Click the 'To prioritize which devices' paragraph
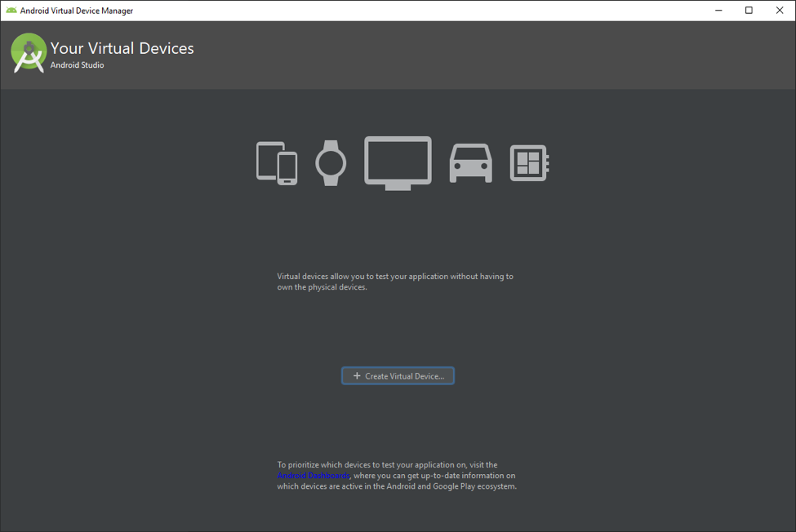Viewport: 796px width, 532px height. (397, 475)
